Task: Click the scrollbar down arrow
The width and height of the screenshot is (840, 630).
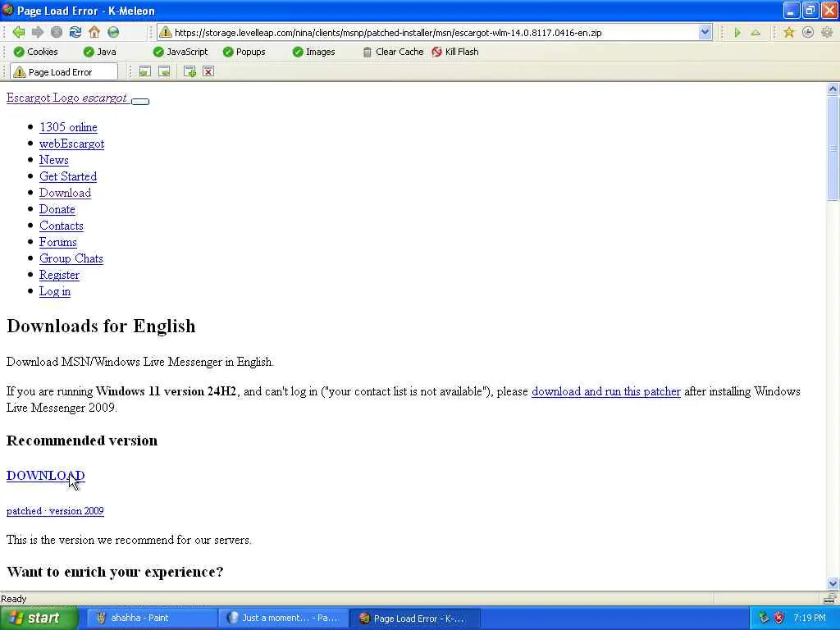Action: pos(833,584)
